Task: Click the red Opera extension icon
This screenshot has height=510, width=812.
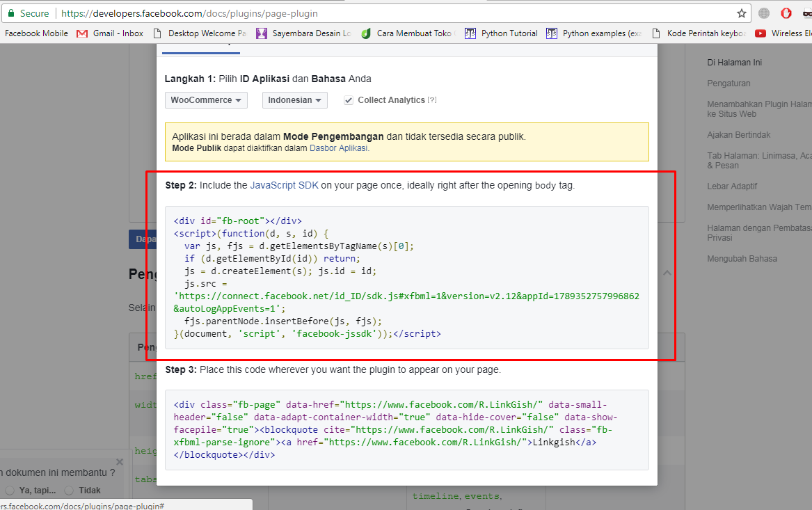Action: [x=786, y=13]
